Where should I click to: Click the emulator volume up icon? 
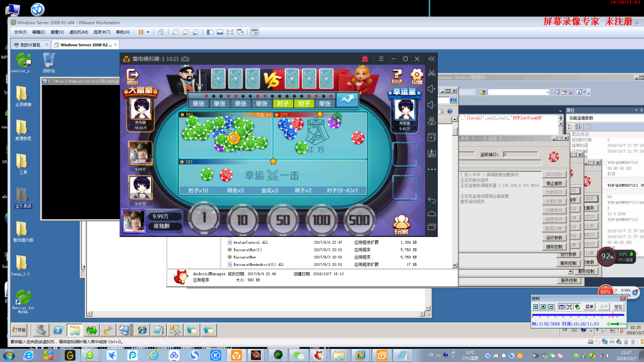431,89
